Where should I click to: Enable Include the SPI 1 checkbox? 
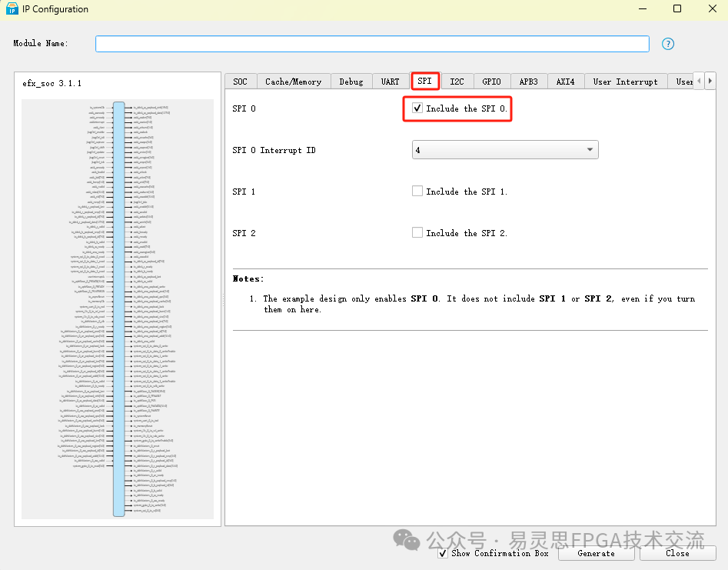click(x=417, y=192)
